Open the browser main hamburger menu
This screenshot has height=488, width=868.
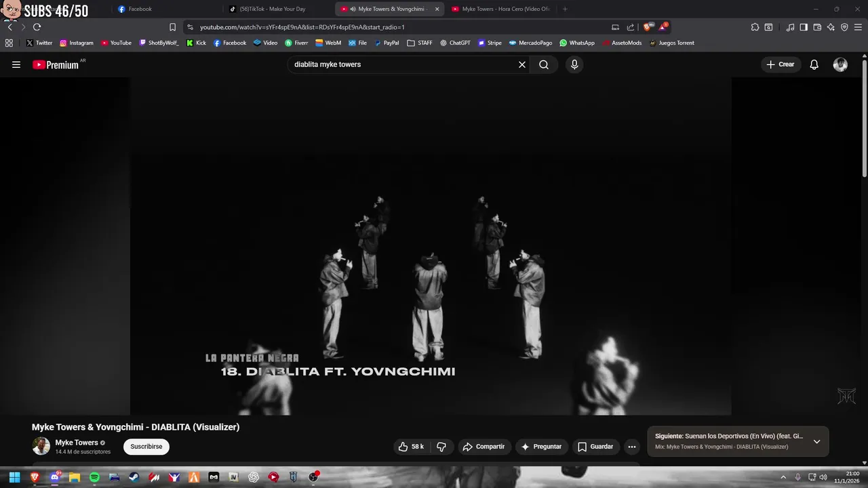click(859, 27)
